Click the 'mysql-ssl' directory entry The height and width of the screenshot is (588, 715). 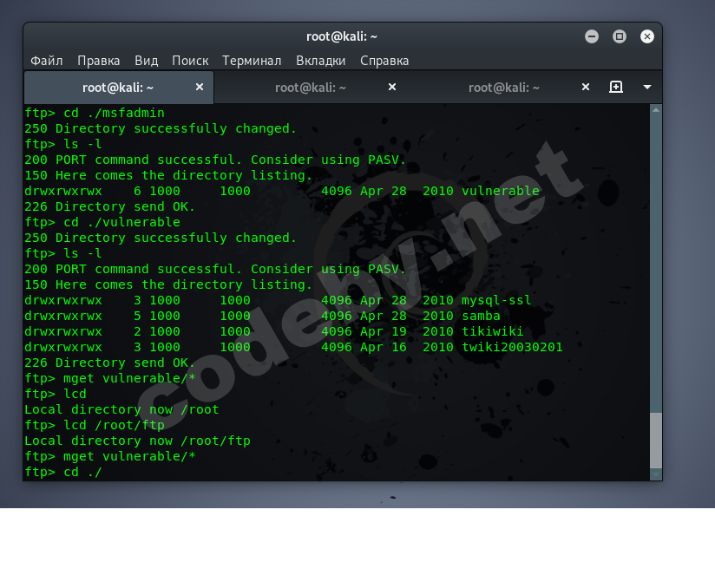tap(496, 300)
